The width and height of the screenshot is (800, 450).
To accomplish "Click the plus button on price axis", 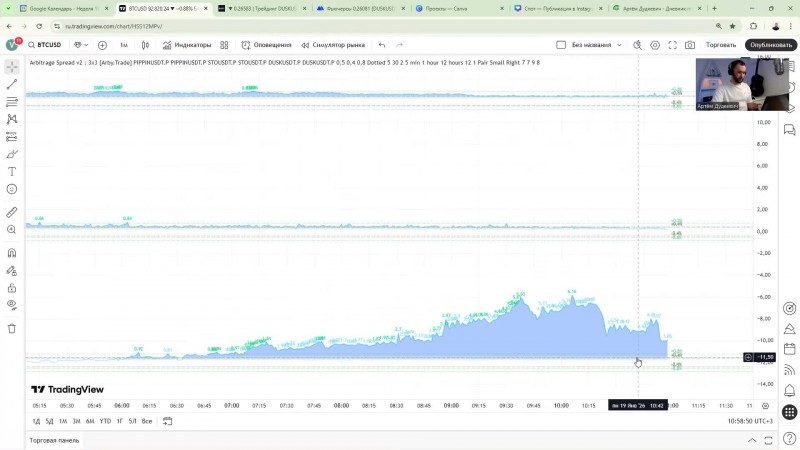I will (748, 358).
